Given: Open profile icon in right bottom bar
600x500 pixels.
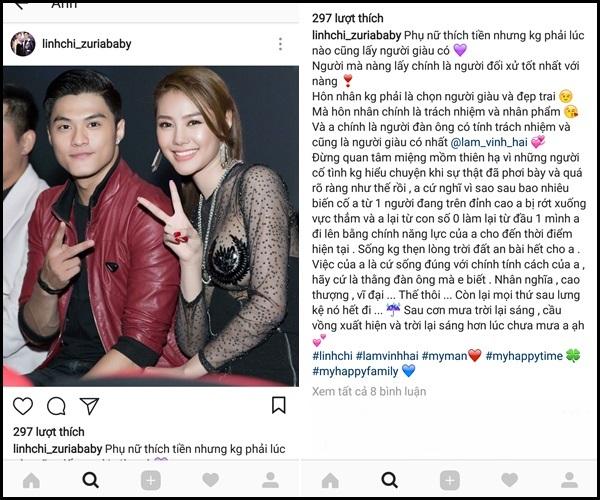Looking at the screenshot, I should click(x=569, y=480).
